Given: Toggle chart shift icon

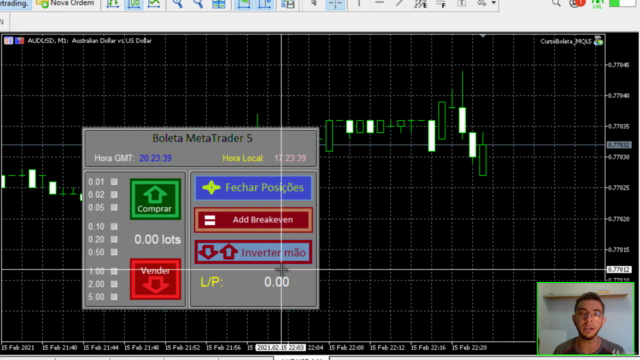Looking at the screenshot, I should tap(265, 4).
